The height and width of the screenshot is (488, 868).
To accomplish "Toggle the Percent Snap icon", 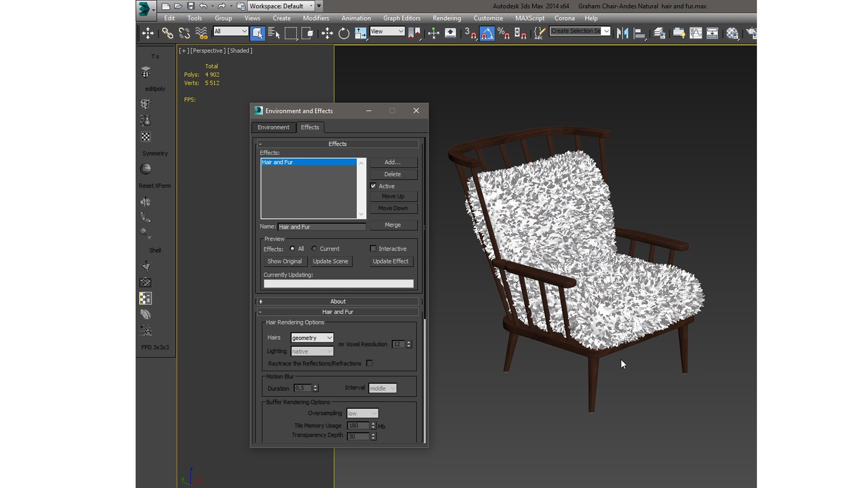I will tap(504, 33).
